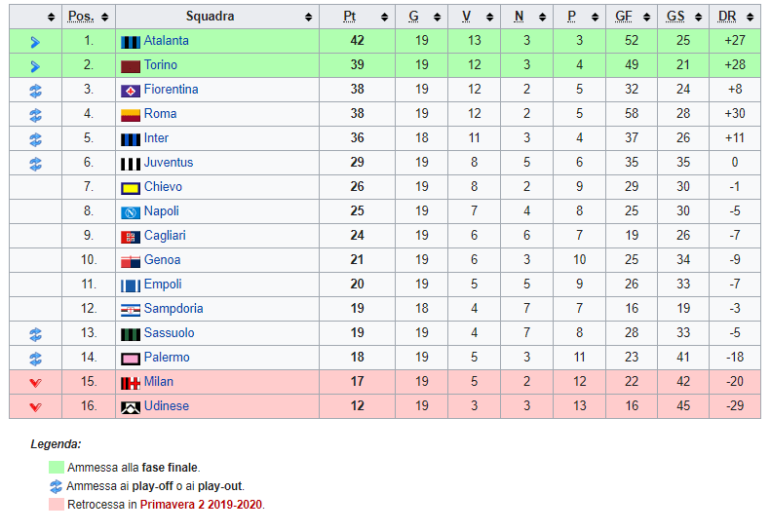Sort table by Pt column arrows
This screenshot has width=771, height=532.
click(x=384, y=18)
